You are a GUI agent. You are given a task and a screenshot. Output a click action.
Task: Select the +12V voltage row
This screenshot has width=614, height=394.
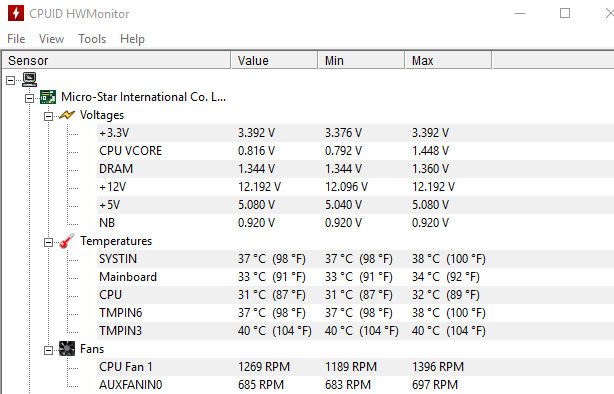pyautogui.click(x=356, y=187)
